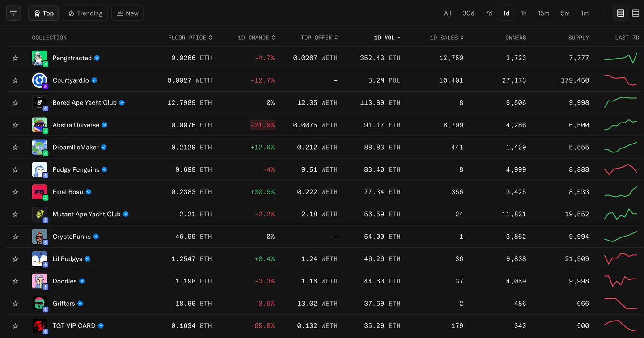The height and width of the screenshot is (338, 644).
Task: Star the Bored Ape Yacht Club collection
Action: (x=15, y=103)
